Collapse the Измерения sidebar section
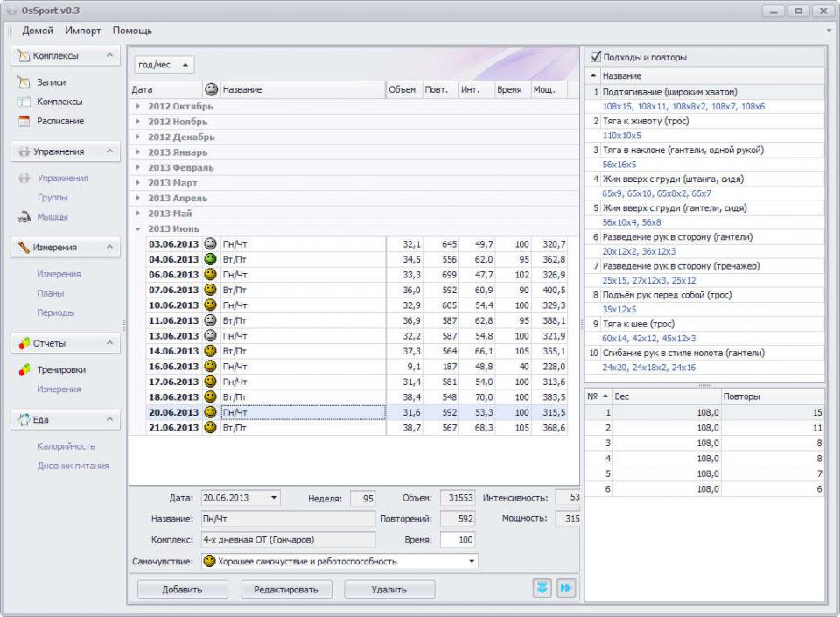The image size is (840, 617). [109, 248]
